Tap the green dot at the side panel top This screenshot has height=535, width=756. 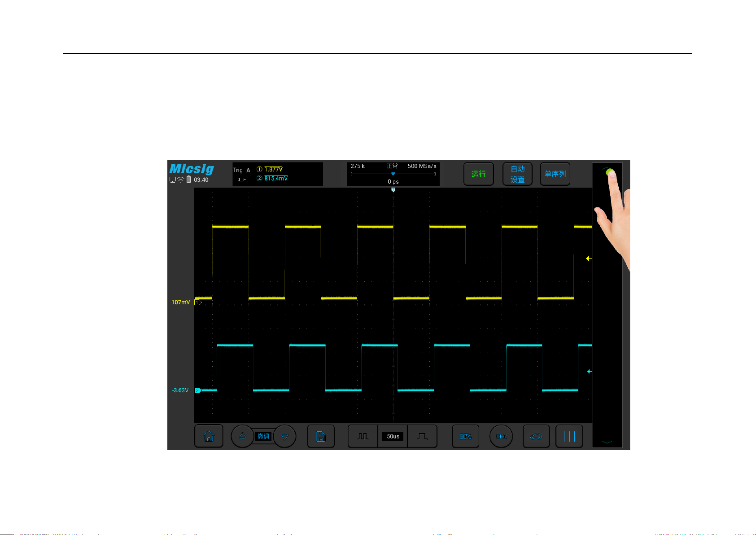click(609, 172)
